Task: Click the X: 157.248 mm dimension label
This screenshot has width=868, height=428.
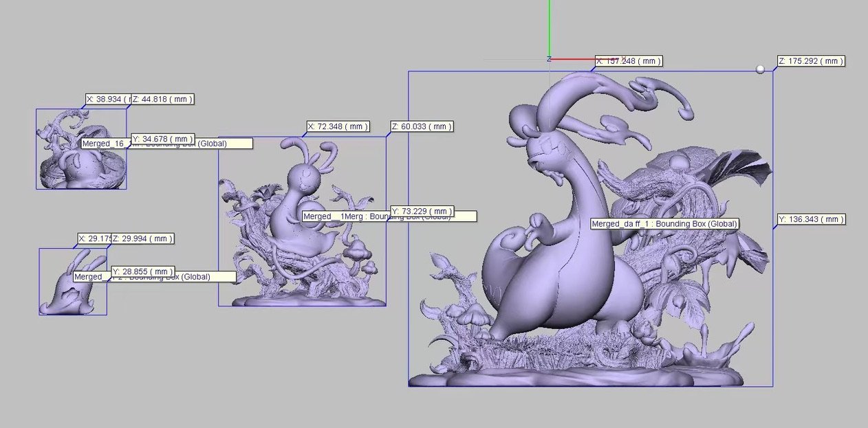Action: [628, 61]
